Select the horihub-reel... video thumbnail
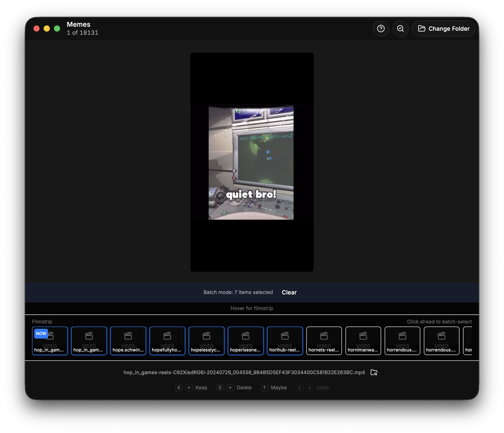Screen dimensions: 504x433 (x=285, y=341)
